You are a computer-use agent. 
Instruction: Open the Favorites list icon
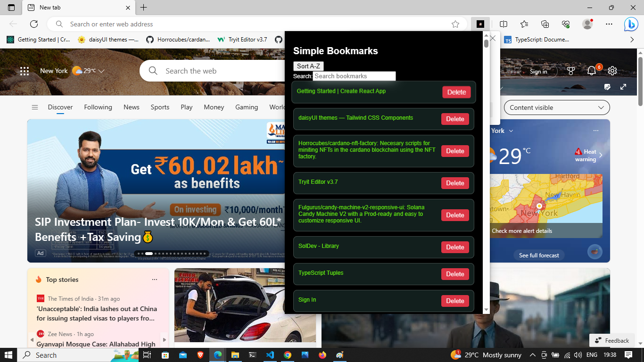pos(524,24)
